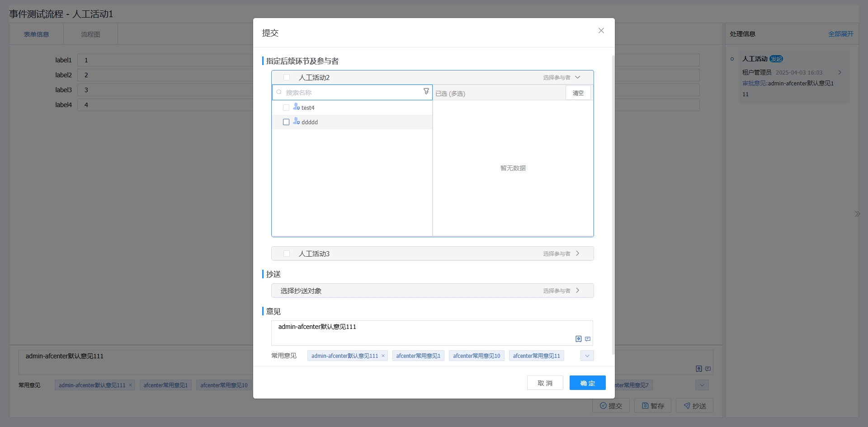868x427 pixels.
Task: Switch to the 表单信息 tab
Action: click(x=36, y=34)
